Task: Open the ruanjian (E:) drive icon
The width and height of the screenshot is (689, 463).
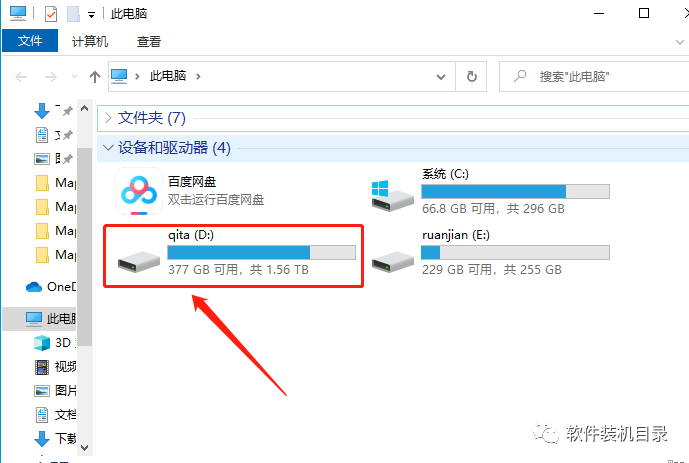Action: coord(392,261)
